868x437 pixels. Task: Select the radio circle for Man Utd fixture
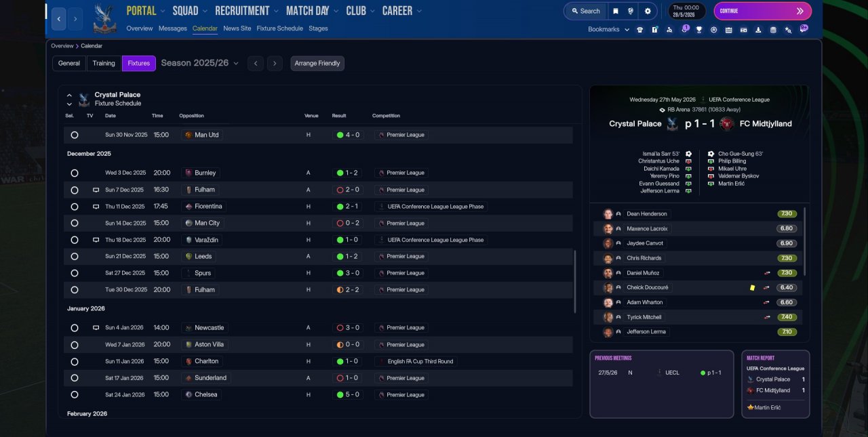75,135
